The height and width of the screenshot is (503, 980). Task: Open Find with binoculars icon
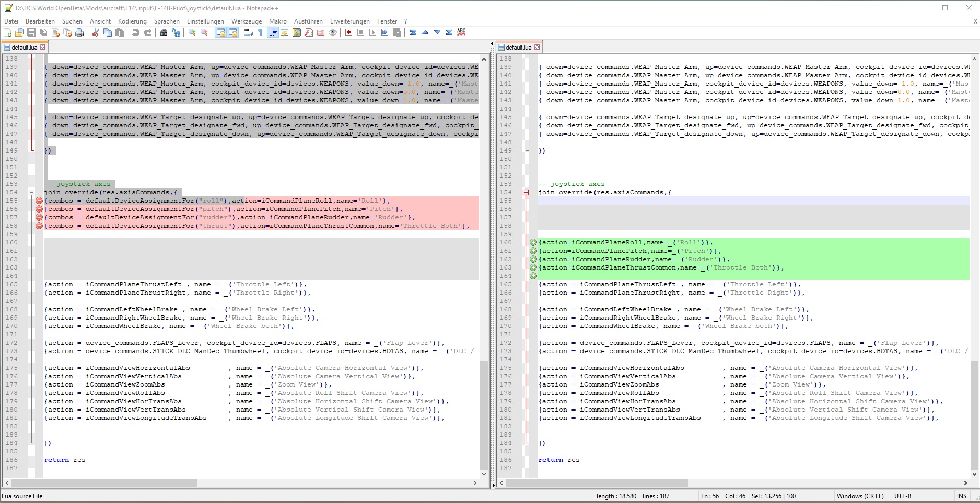click(x=164, y=32)
